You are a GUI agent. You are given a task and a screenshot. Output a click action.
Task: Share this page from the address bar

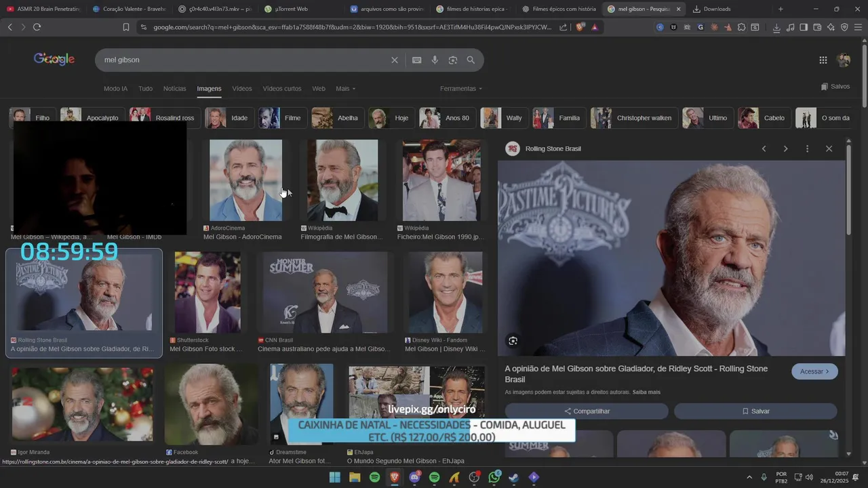coord(563,27)
